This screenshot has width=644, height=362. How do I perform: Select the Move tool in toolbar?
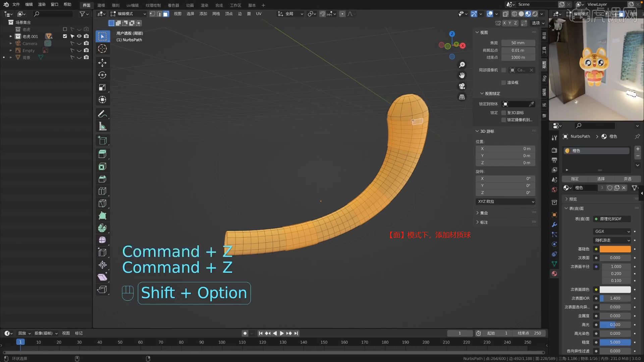(102, 63)
